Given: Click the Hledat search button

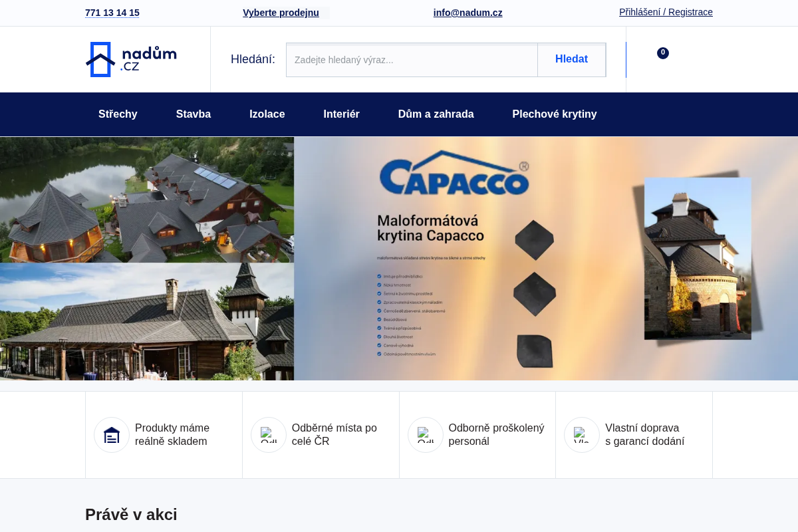Looking at the screenshot, I should [571, 60].
